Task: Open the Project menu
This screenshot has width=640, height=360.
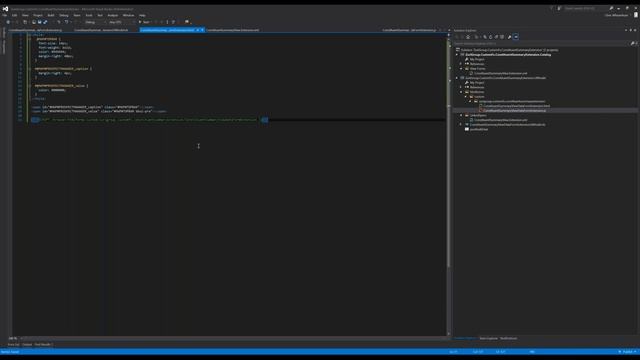Action: pyautogui.click(x=38, y=15)
